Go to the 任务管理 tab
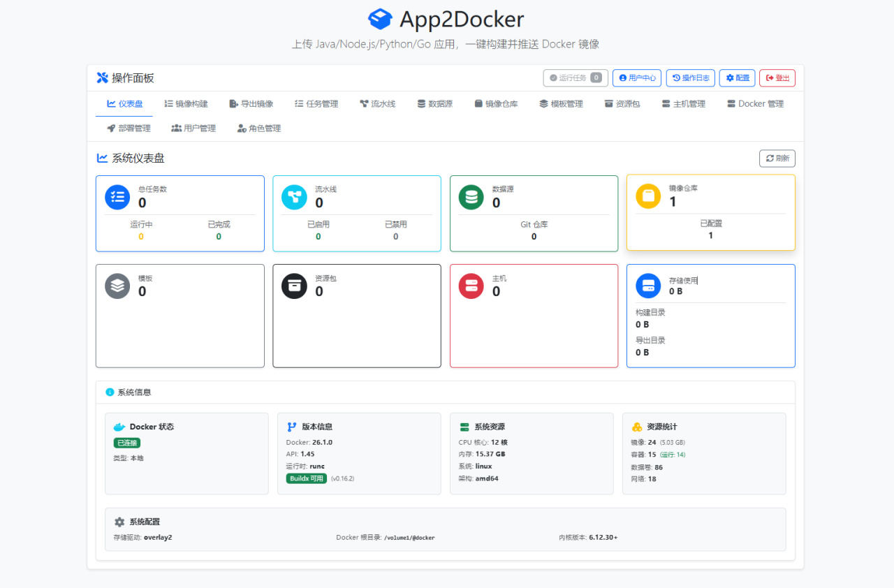This screenshot has width=894, height=588. 316,104
